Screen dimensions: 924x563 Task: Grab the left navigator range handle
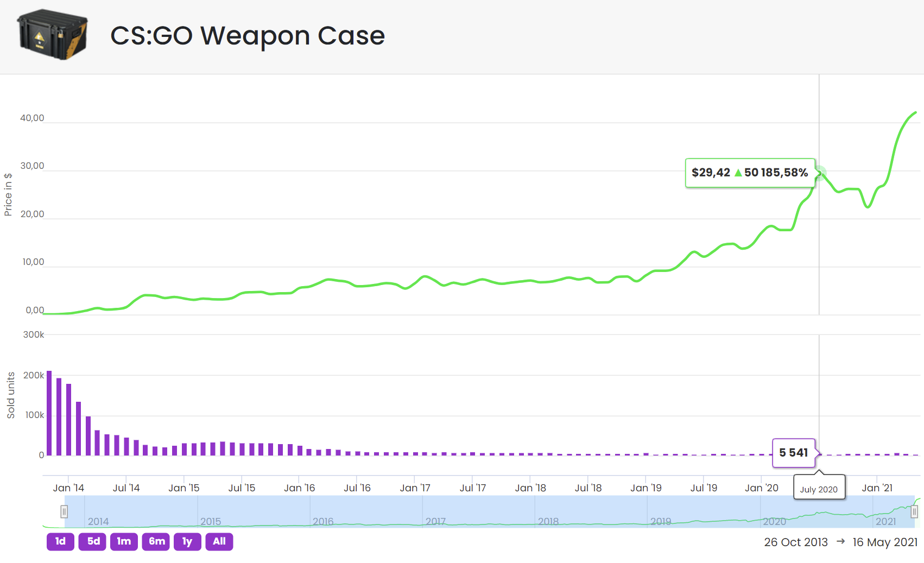(x=64, y=511)
